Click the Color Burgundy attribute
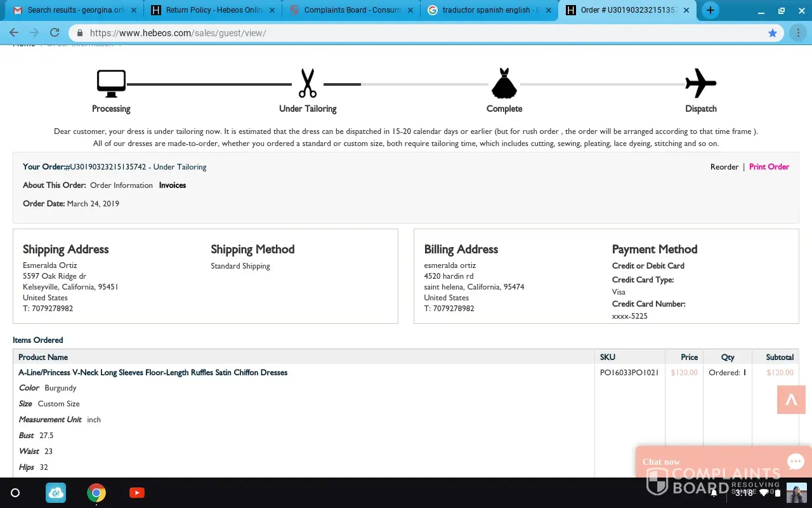The height and width of the screenshot is (508, 812). (x=48, y=388)
